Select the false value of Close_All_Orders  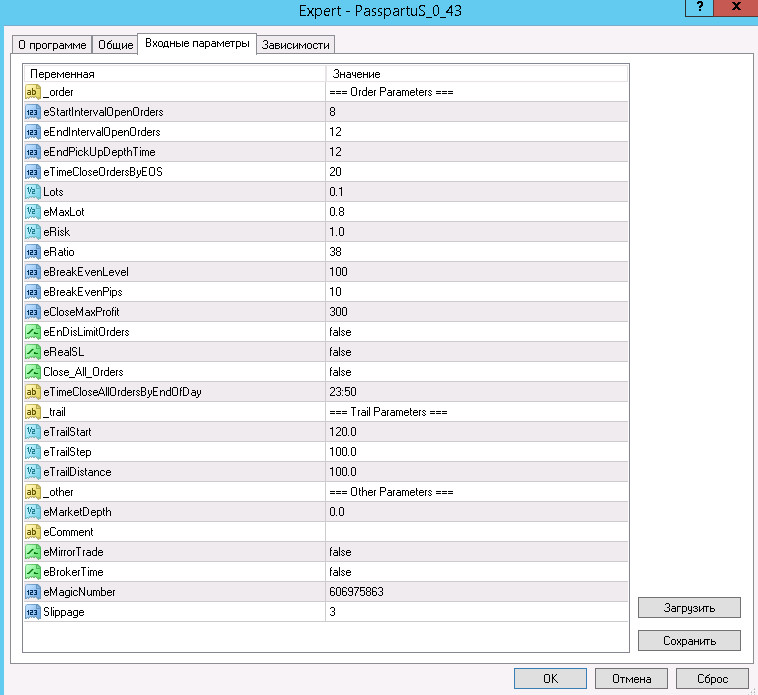point(340,372)
